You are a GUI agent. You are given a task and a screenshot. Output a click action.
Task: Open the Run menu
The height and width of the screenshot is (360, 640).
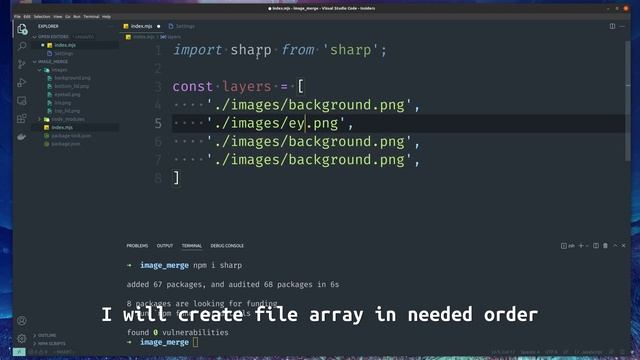77,17
